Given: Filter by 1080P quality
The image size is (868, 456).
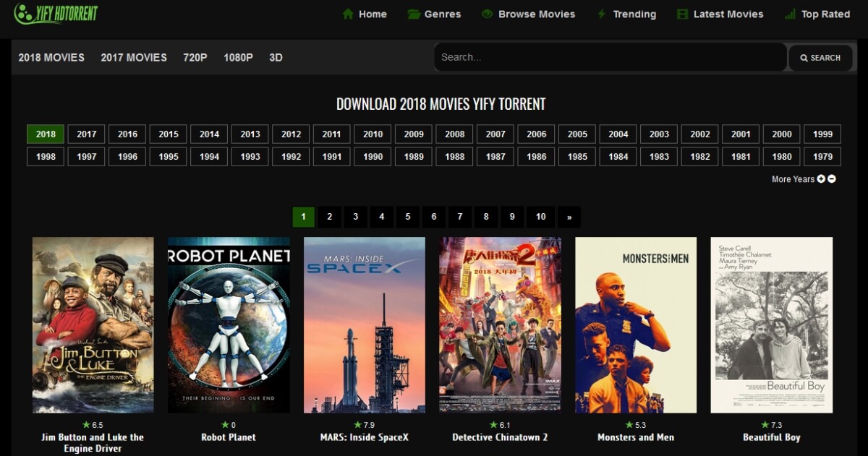Looking at the screenshot, I should (x=238, y=57).
